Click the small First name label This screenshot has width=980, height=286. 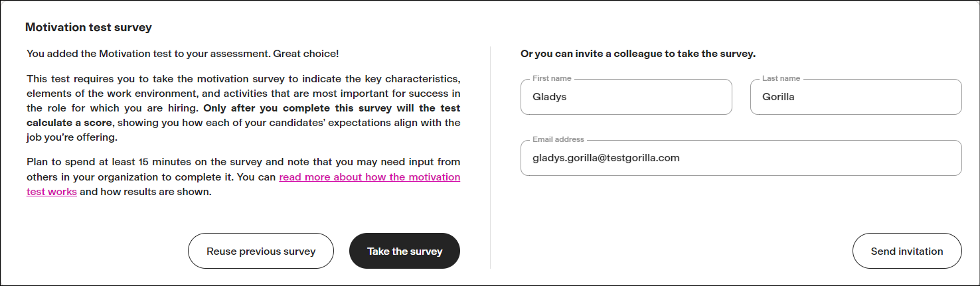pos(552,78)
